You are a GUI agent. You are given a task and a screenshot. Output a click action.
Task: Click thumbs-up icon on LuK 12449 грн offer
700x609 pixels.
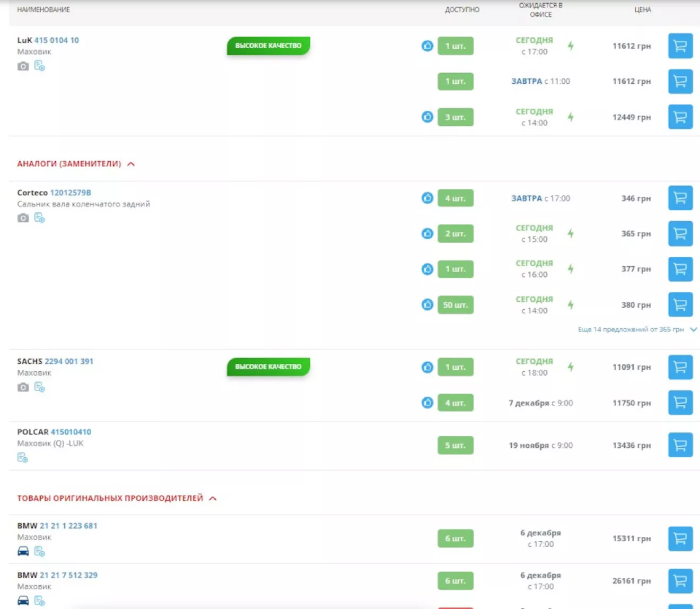pos(427,117)
